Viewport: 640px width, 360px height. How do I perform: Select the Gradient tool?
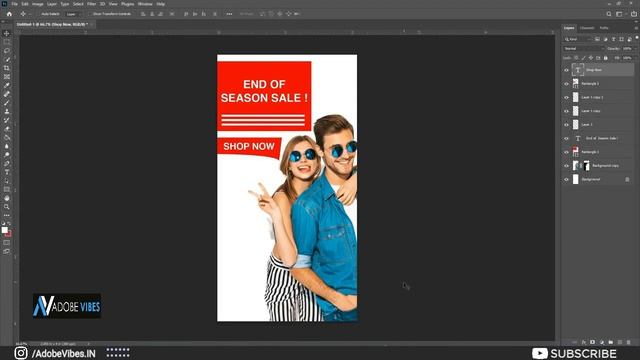click(7, 137)
